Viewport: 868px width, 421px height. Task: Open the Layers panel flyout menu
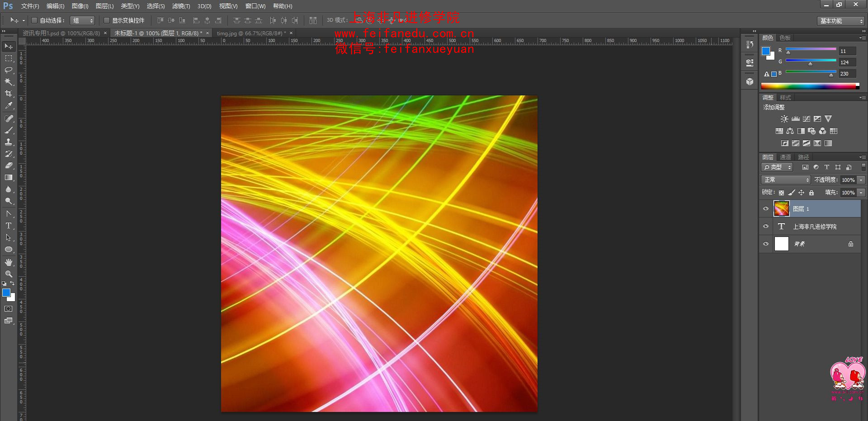click(863, 157)
